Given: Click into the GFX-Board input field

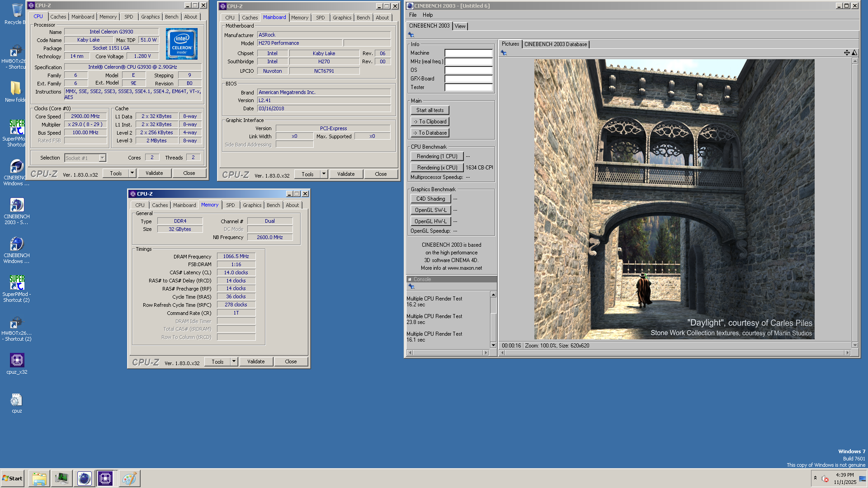Looking at the screenshot, I should [468, 79].
